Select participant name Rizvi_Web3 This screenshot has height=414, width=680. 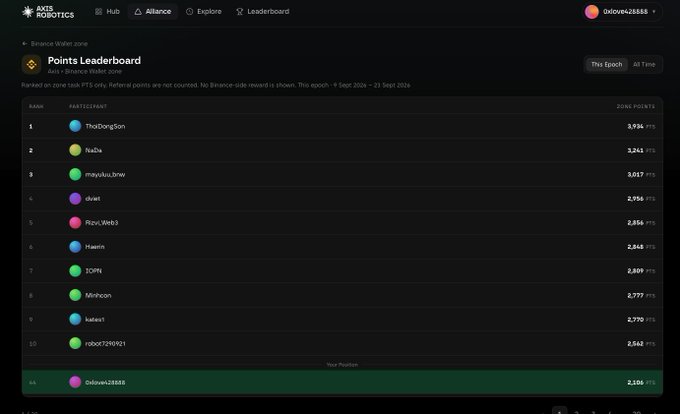coord(101,222)
